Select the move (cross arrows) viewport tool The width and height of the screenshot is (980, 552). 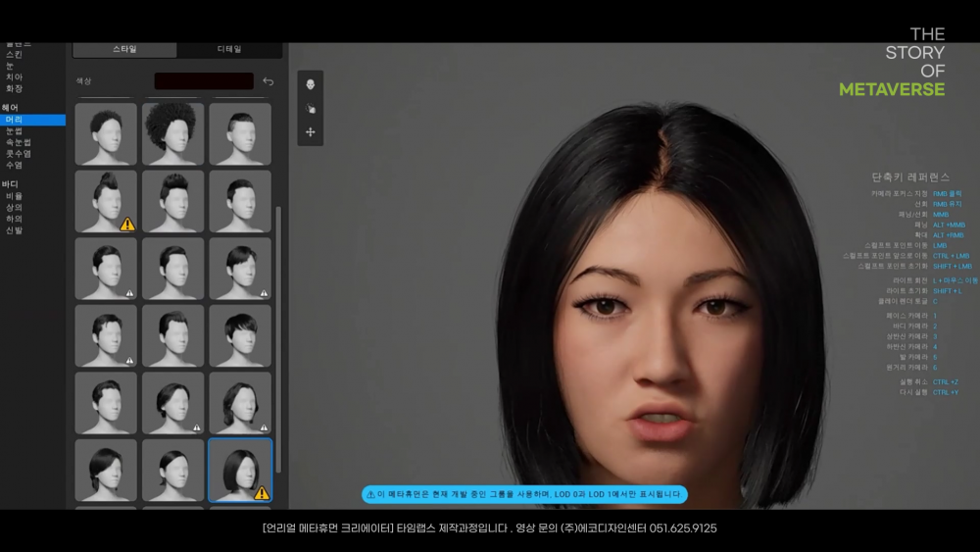310,132
